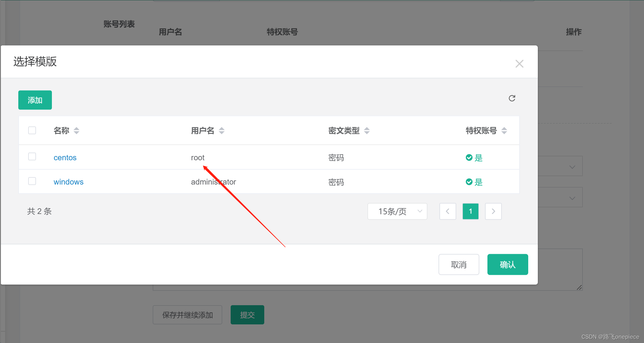Click 提交 button in background form

click(x=247, y=315)
